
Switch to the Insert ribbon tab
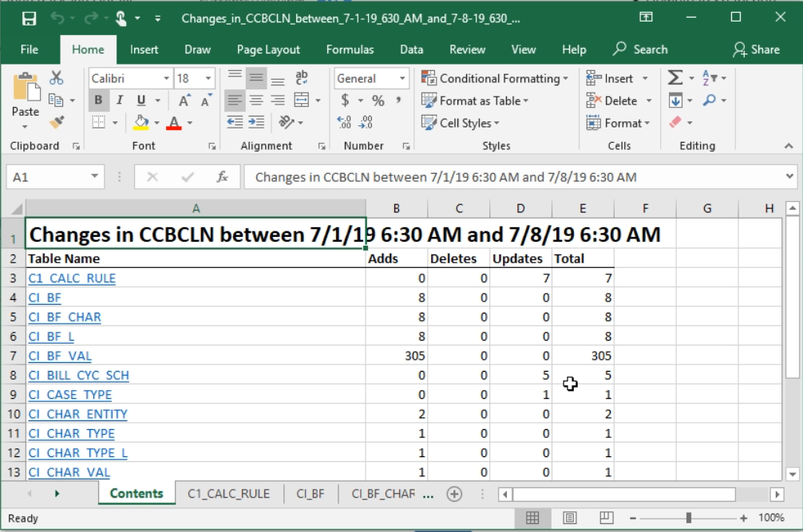(x=144, y=49)
